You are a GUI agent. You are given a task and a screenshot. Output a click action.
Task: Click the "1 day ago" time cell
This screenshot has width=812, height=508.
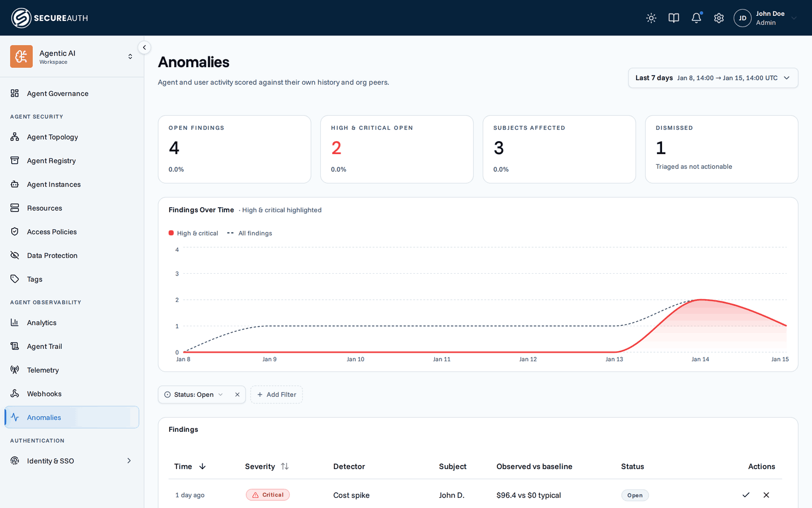[190, 495]
